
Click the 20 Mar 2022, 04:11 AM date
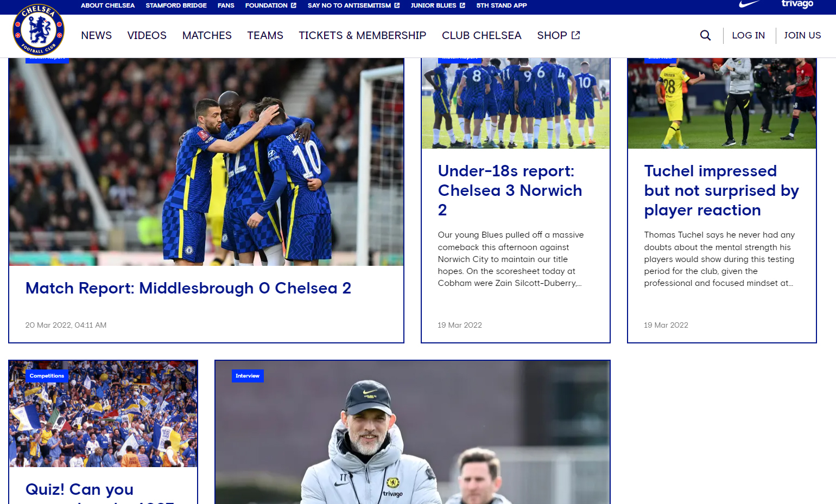click(x=66, y=325)
